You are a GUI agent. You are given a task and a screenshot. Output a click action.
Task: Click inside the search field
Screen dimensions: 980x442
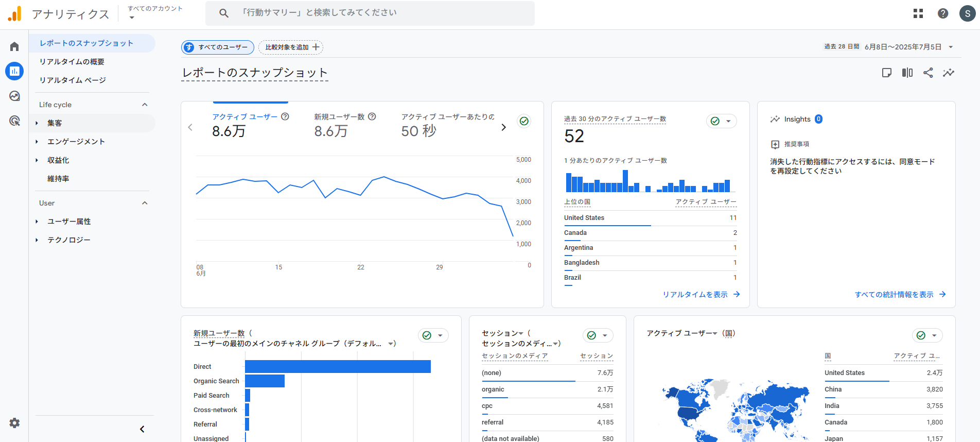pyautogui.click(x=370, y=13)
